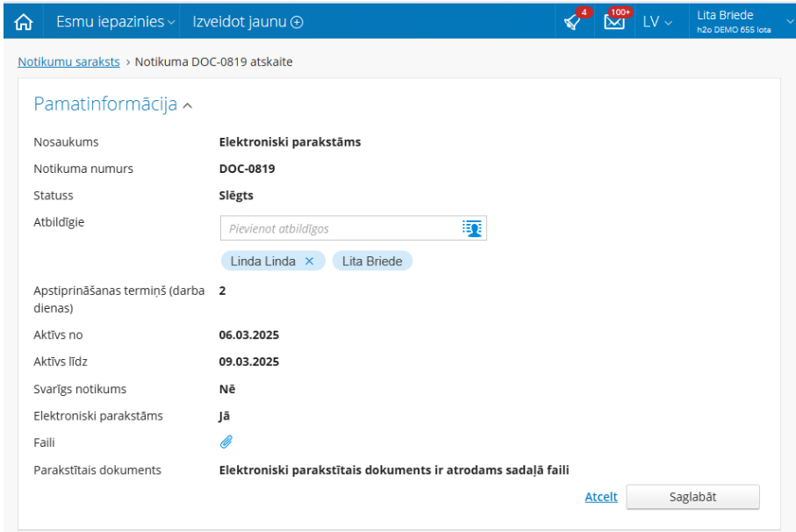The width and height of the screenshot is (796, 532).
Task: Open the LV language dropdown
Action: click(x=657, y=22)
